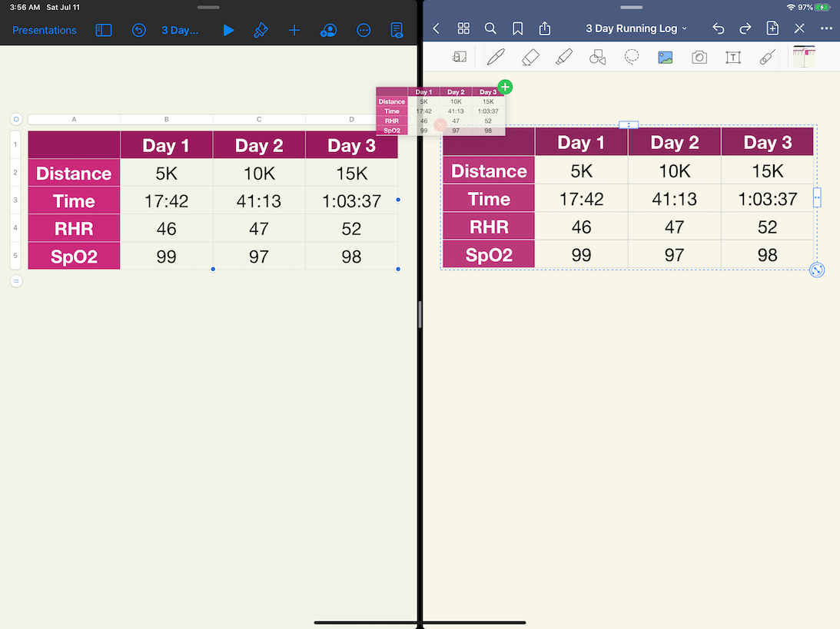Play the Keynote presentation
Viewport: 840px width, 629px height.
227,30
